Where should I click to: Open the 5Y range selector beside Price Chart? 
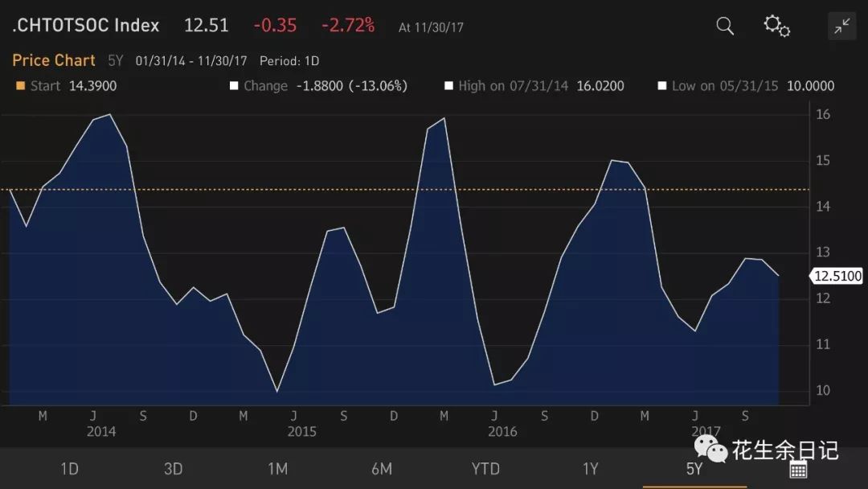pos(114,60)
